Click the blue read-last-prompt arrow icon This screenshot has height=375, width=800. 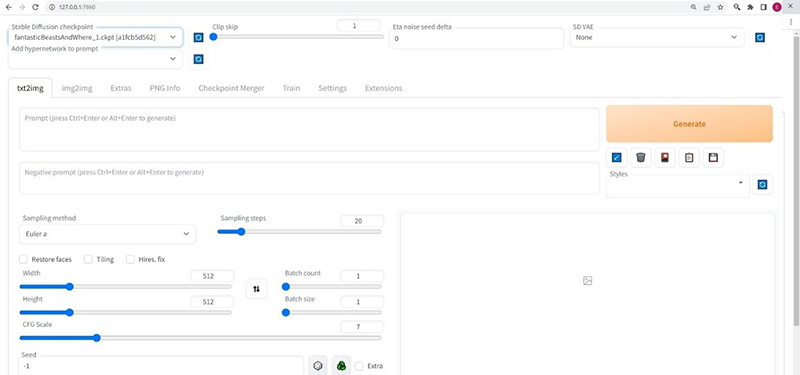616,158
